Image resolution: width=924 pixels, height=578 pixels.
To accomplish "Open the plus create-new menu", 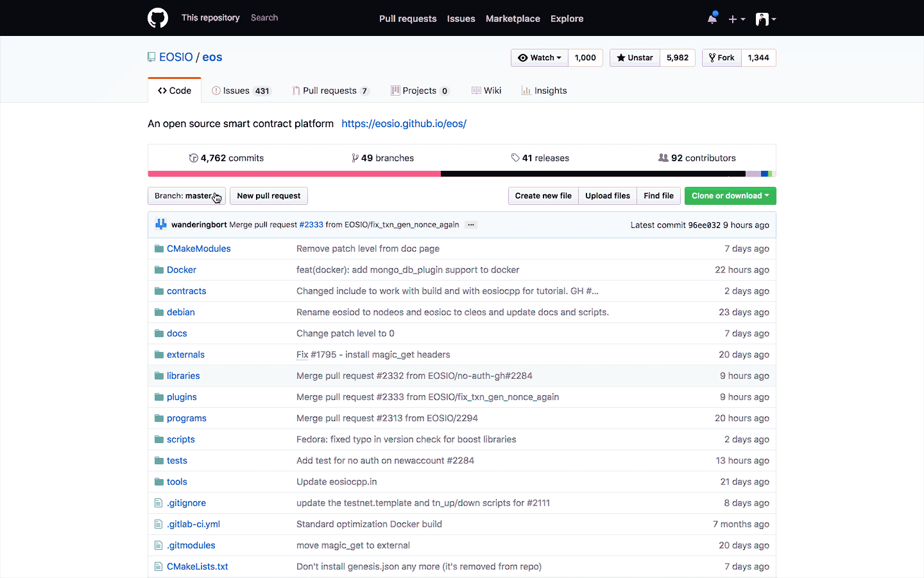I will point(737,19).
